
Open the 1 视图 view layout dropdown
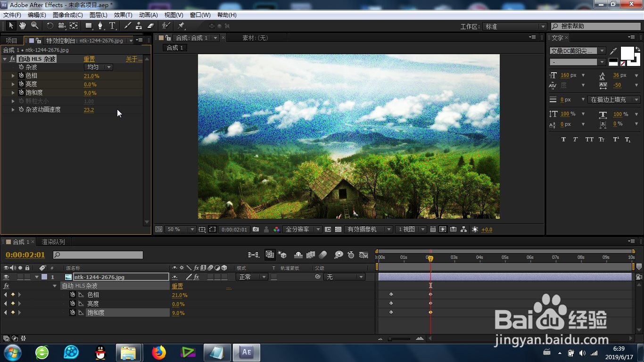point(411,229)
